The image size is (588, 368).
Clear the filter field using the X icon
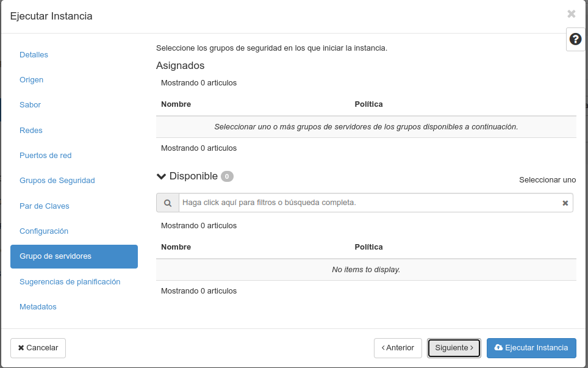(565, 202)
